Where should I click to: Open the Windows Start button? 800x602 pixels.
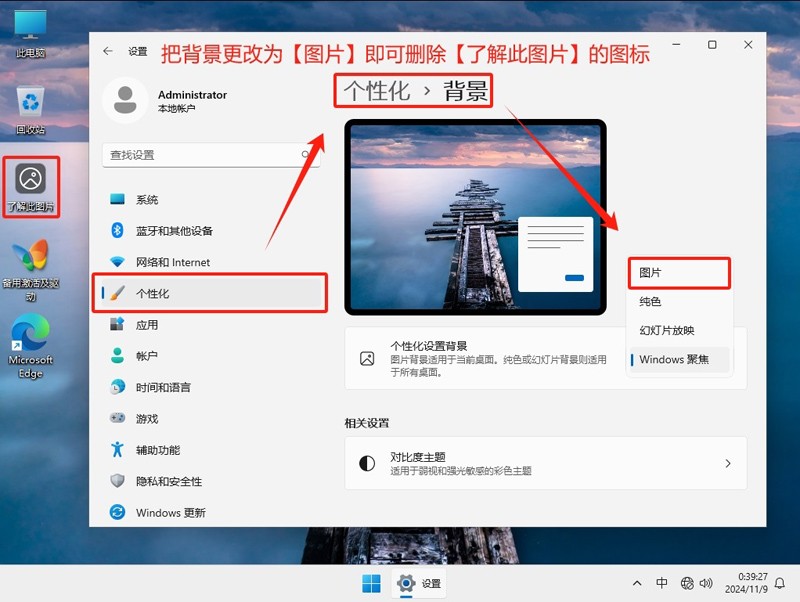click(x=371, y=583)
